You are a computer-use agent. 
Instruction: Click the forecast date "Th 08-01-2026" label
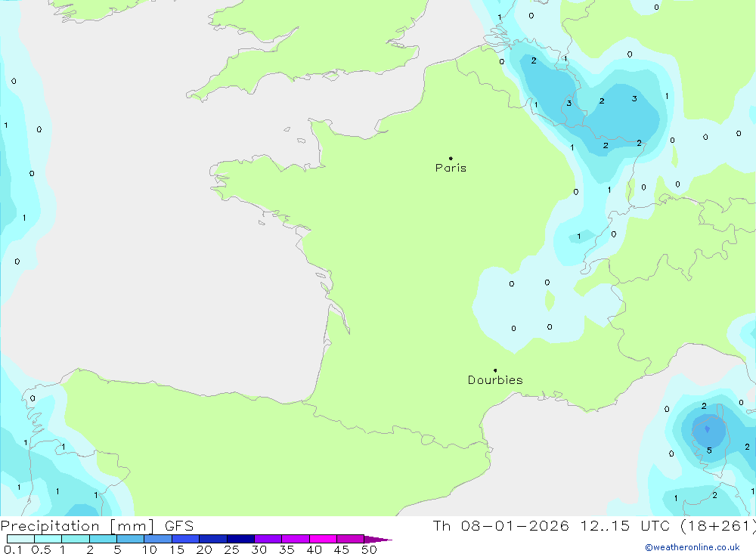pyautogui.click(x=500, y=526)
